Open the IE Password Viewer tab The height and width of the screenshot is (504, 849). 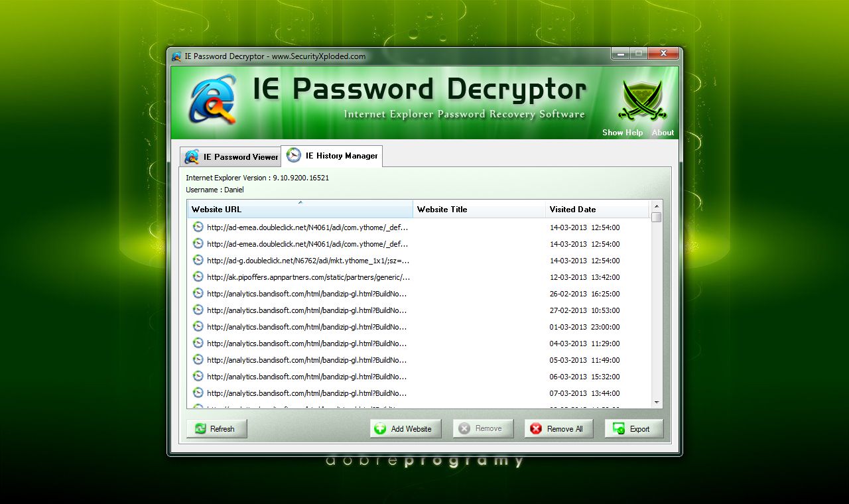[231, 157]
